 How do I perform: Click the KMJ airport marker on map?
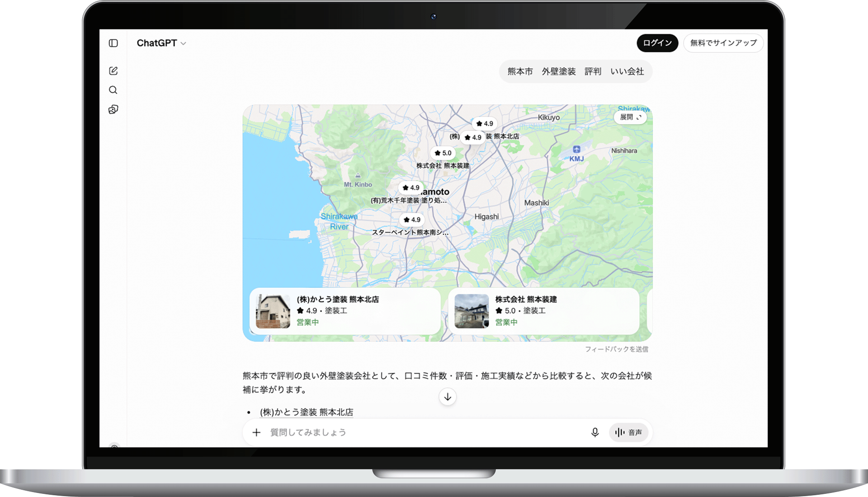click(576, 153)
